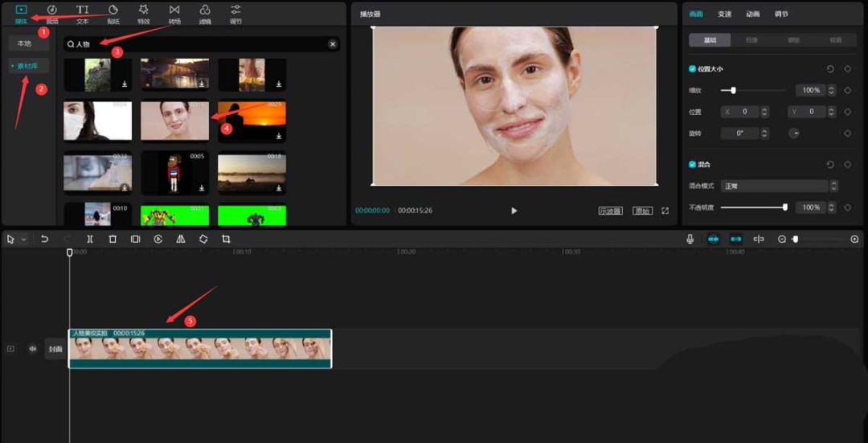Click the split clip tool in timeline toolbar
The image size is (868, 443).
[90, 240]
